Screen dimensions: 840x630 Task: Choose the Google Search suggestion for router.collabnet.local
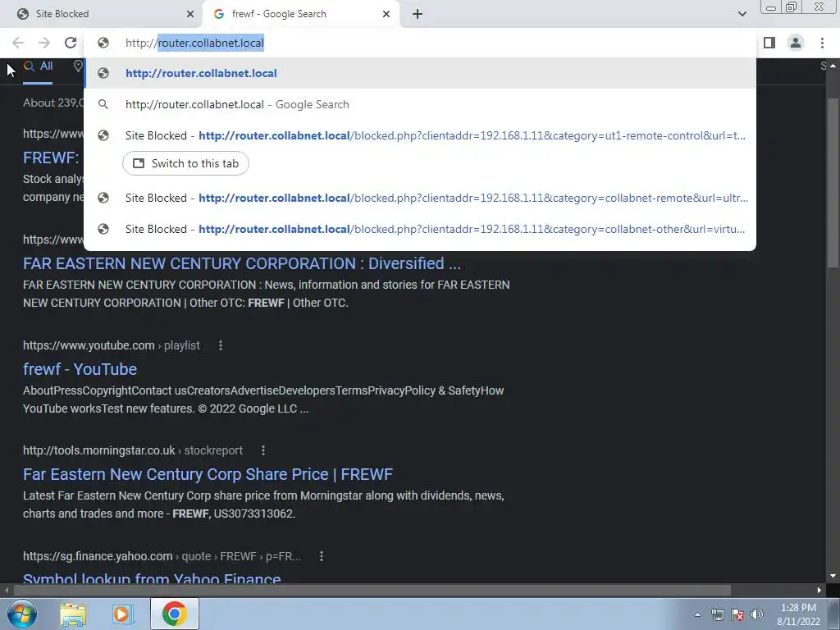tap(420, 104)
